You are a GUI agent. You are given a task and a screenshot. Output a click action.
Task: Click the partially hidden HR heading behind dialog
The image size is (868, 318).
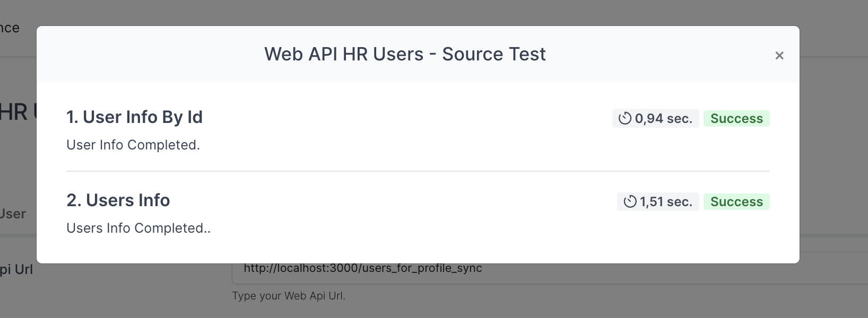pyautogui.click(x=15, y=112)
